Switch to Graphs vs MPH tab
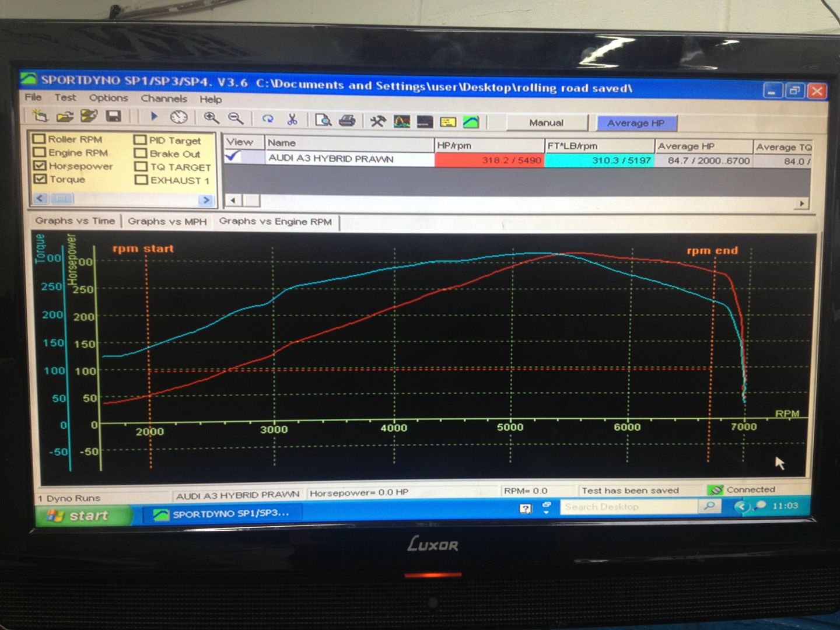Image resolution: width=840 pixels, height=630 pixels. click(x=167, y=221)
